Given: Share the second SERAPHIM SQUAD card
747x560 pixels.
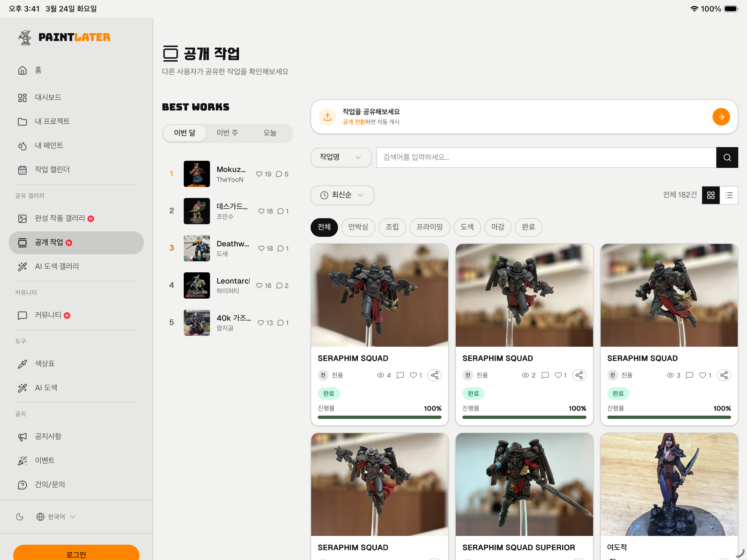Looking at the screenshot, I should point(579,375).
